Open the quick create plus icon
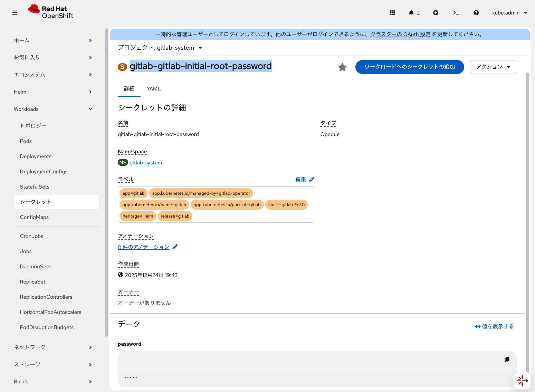This screenshot has width=535, height=392. point(436,12)
